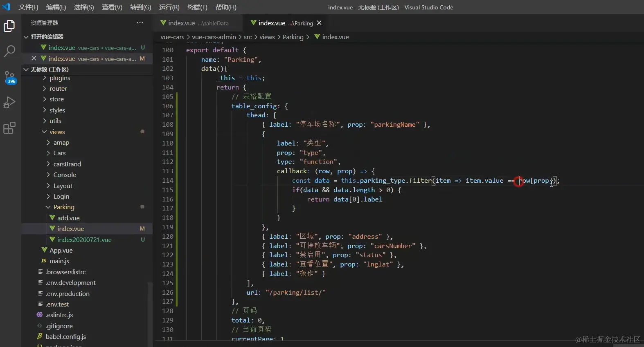This screenshot has width=644, height=347.
Task: Click the .env.development file icon
Action: [40, 282]
